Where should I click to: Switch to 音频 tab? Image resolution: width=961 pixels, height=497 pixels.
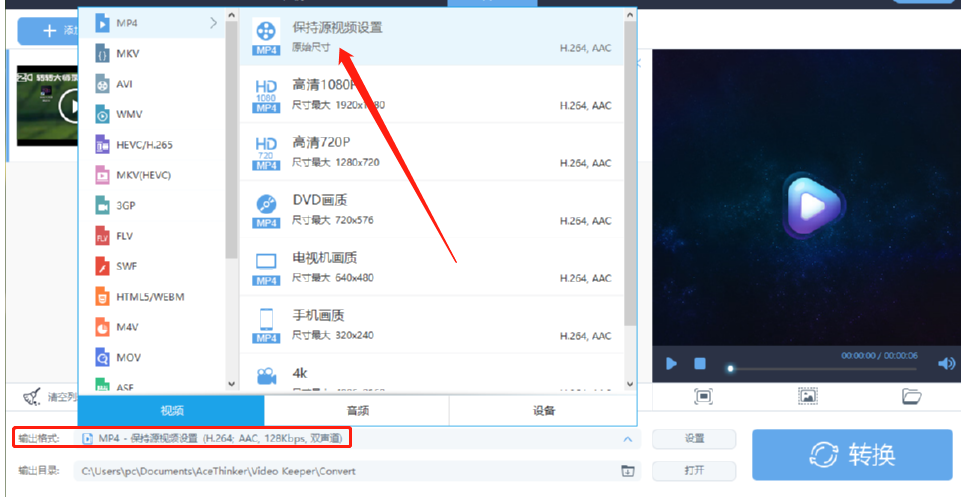[x=357, y=411]
